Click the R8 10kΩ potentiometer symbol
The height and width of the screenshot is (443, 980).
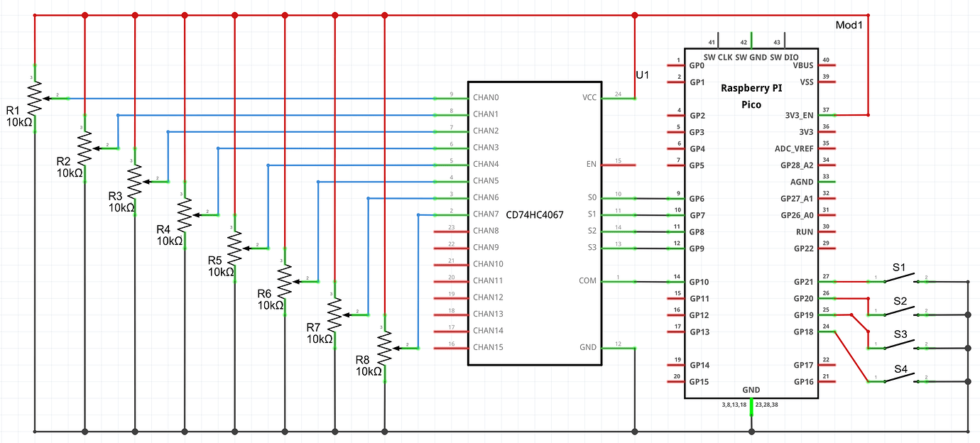pos(383,348)
